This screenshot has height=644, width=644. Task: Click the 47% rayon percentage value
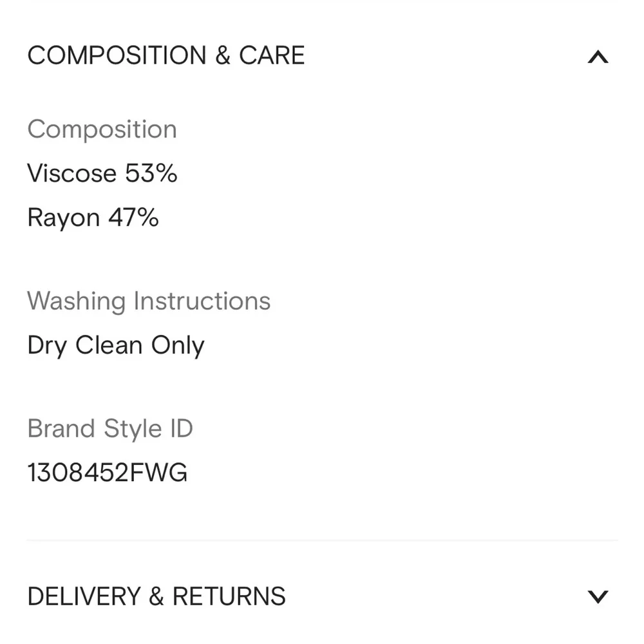tap(133, 218)
